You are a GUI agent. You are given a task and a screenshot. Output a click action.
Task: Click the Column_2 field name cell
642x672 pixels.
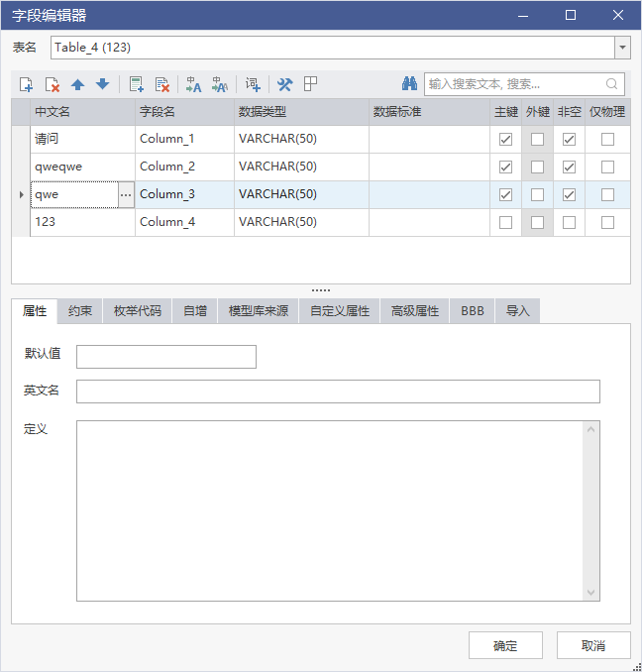(185, 168)
